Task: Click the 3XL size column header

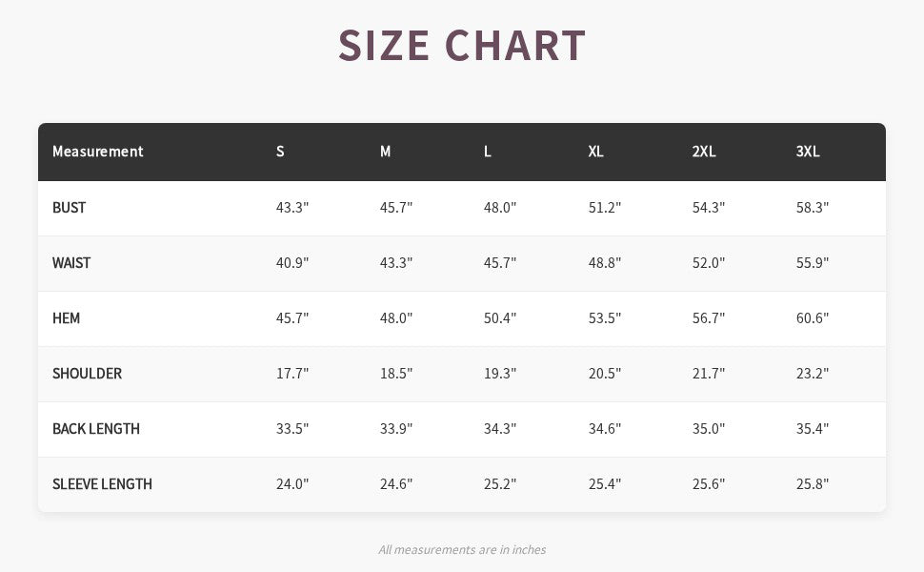Action: click(808, 152)
